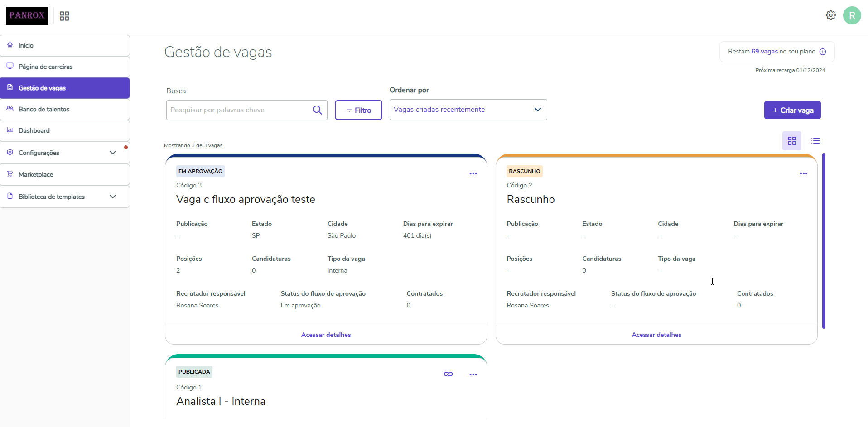Go to Início in sidebar
Image resolution: width=868 pixels, height=427 pixels.
(65, 45)
